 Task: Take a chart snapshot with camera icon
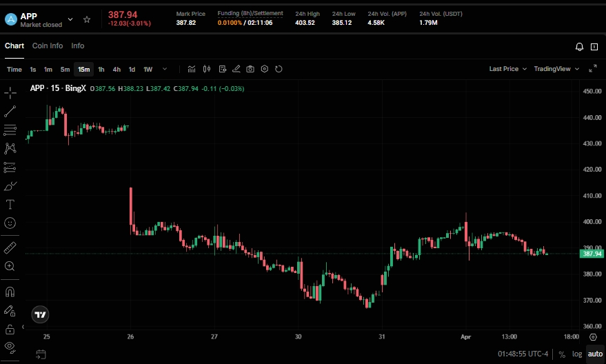250,69
